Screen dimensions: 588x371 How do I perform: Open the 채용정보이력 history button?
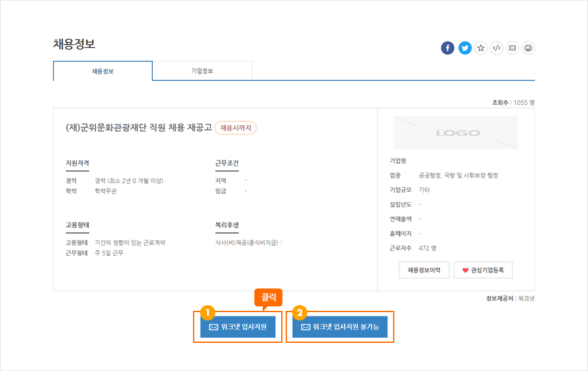pos(424,271)
